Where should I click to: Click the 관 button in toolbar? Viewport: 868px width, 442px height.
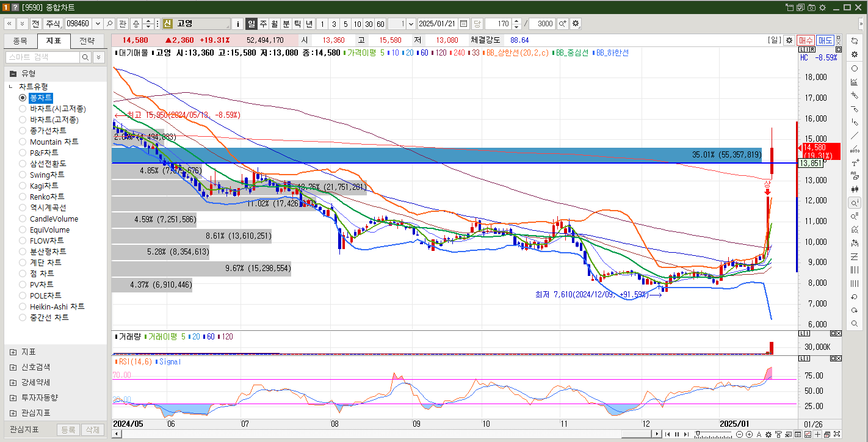click(122, 24)
